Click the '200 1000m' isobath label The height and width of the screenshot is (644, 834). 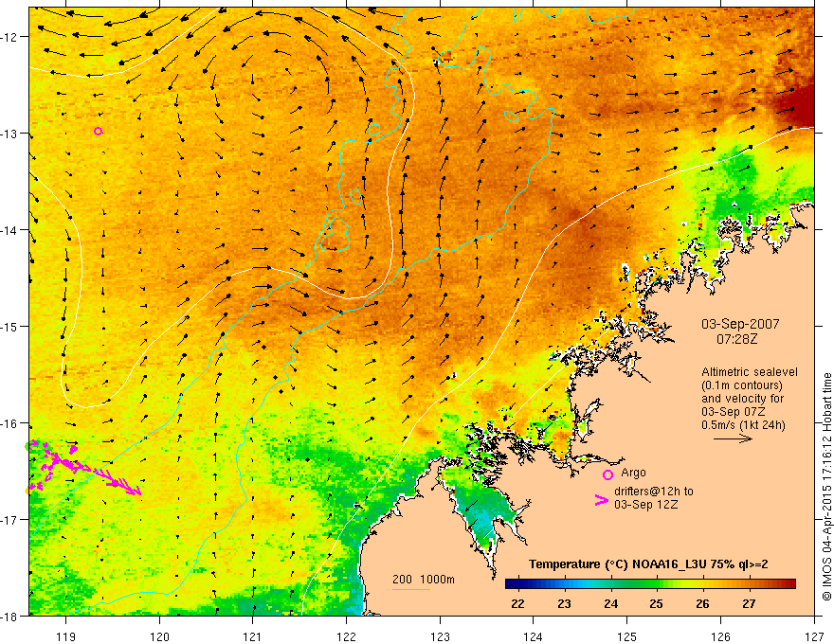tap(424, 580)
